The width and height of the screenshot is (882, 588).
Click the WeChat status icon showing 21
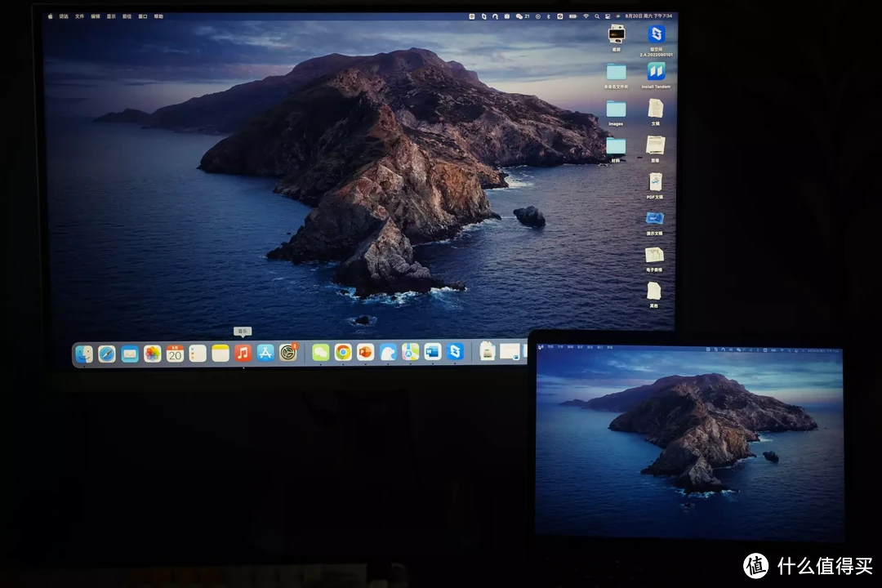pyautogui.click(x=523, y=16)
